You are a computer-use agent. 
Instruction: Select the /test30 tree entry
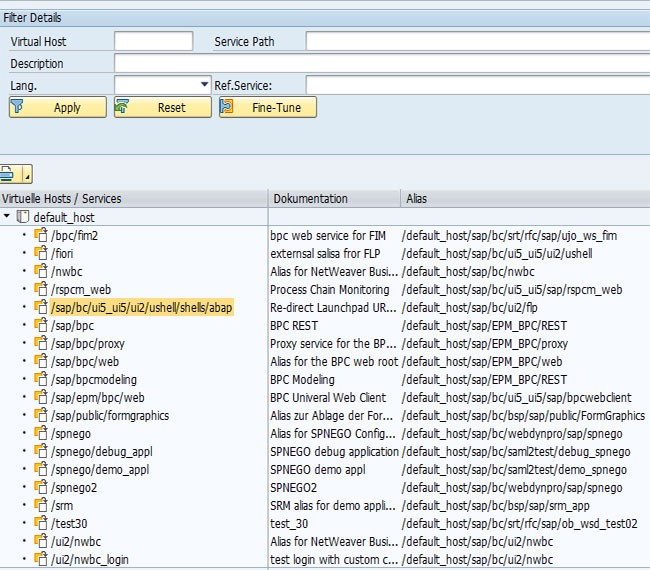point(69,524)
